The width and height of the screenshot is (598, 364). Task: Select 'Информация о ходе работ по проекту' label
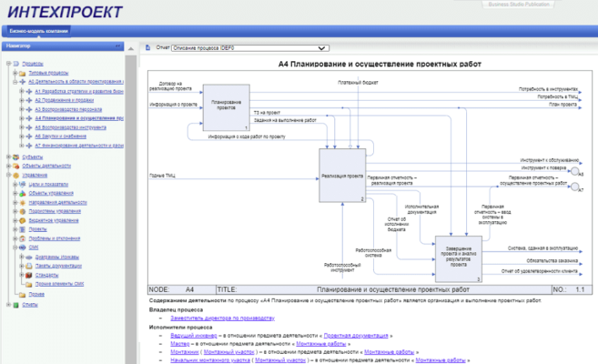point(247,136)
